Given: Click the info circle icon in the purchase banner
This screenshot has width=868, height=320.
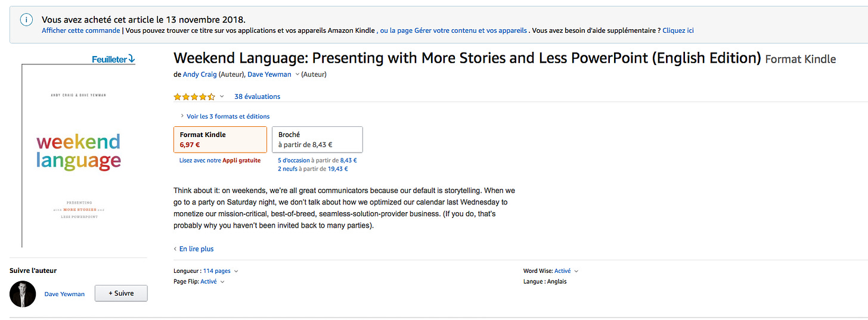Looking at the screenshot, I should tap(26, 20).
